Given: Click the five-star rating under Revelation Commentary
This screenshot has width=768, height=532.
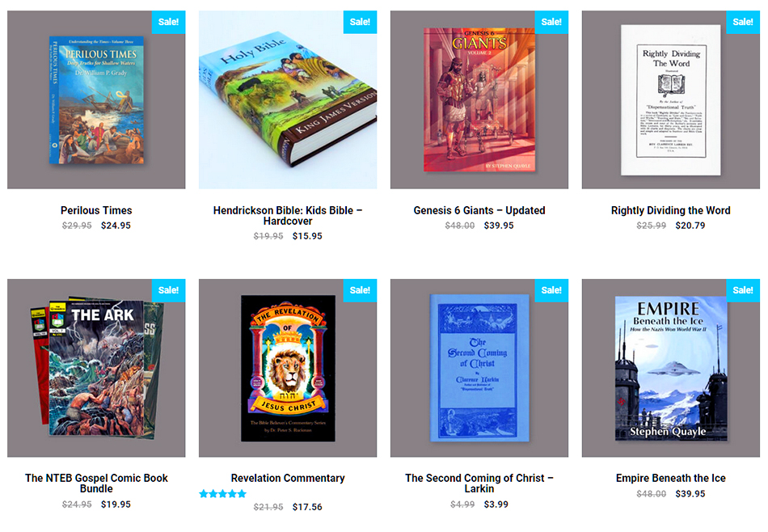Looking at the screenshot, I should click(223, 494).
